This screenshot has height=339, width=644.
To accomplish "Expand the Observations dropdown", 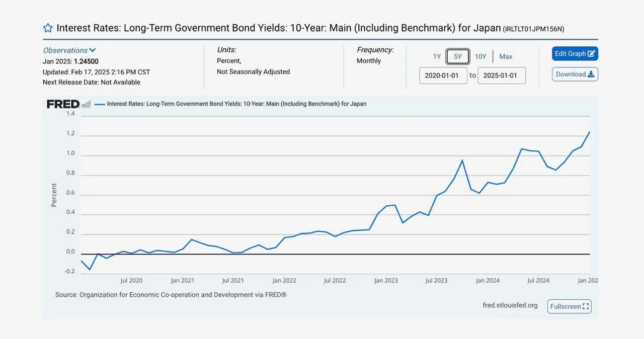I will (69, 50).
